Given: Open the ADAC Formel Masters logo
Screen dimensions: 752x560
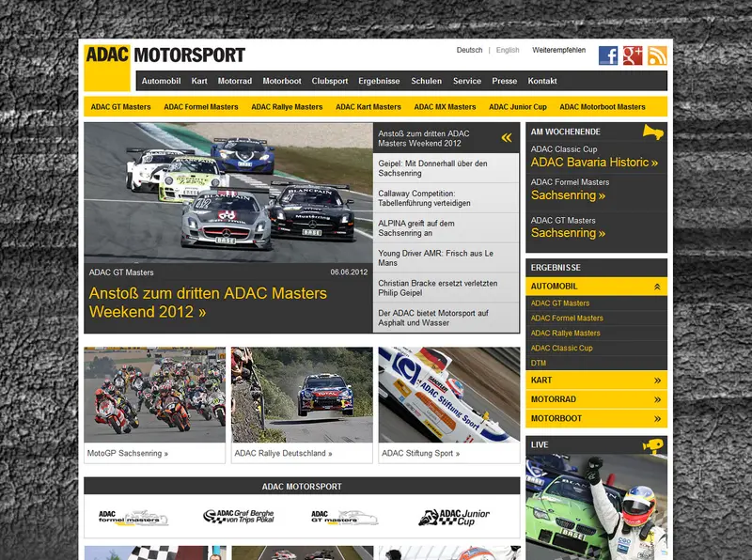Looking at the screenshot, I should tap(133, 518).
